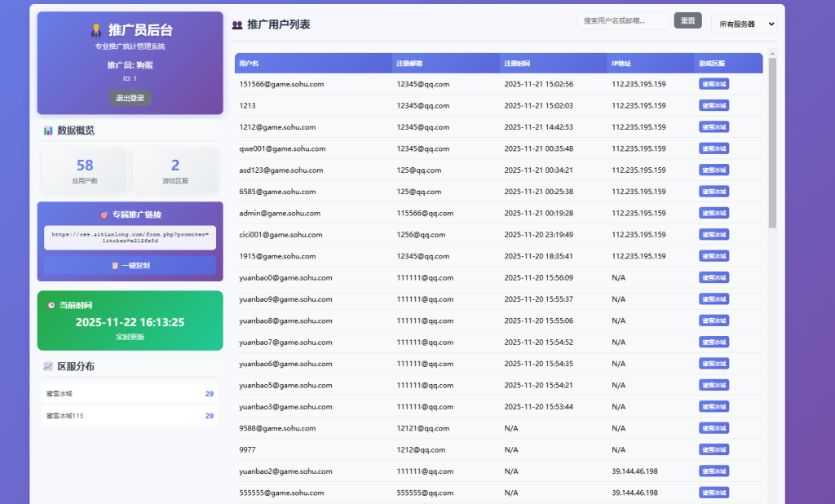Open the 所有服务器 server dropdown

[744, 24]
